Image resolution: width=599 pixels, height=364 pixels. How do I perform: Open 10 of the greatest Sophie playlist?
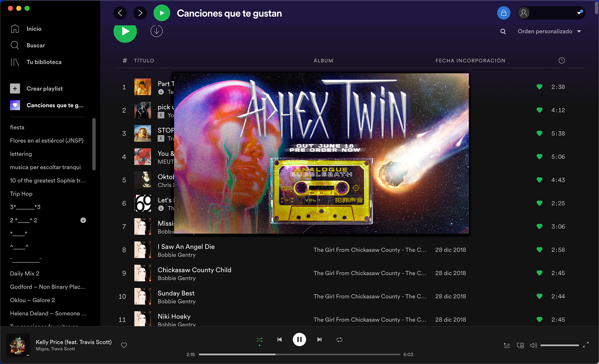tap(48, 180)
